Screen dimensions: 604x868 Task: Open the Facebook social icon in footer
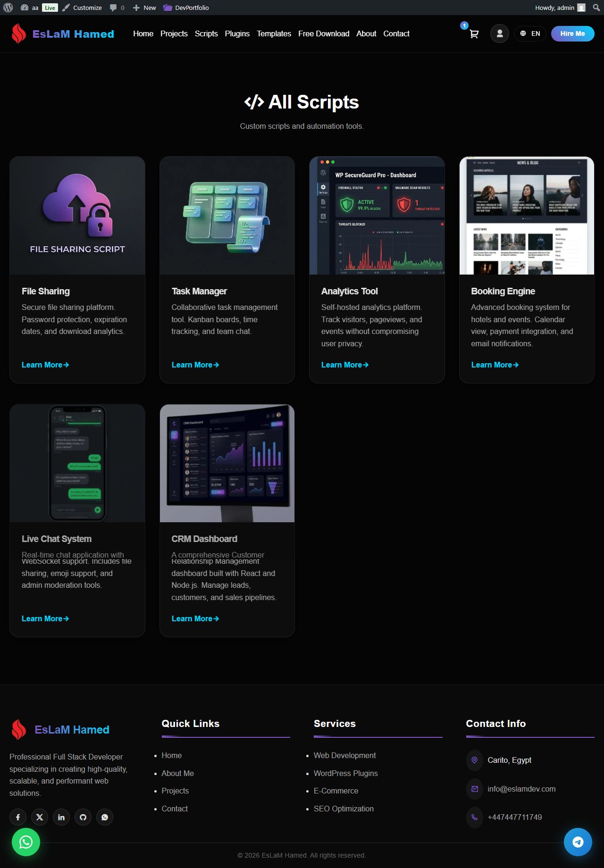(18, 817)
